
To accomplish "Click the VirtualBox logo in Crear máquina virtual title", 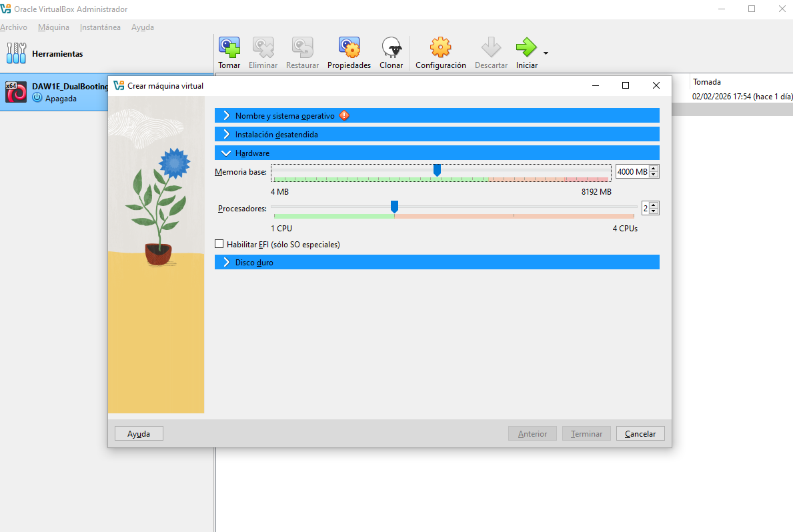I will click(119, 85).
